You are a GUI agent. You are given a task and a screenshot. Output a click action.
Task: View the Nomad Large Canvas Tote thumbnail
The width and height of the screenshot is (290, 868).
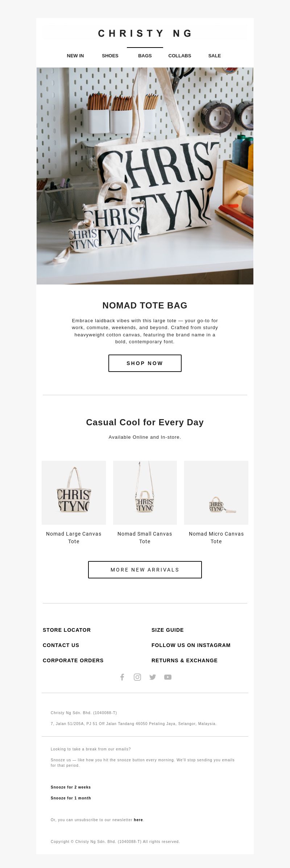point(74,493)
